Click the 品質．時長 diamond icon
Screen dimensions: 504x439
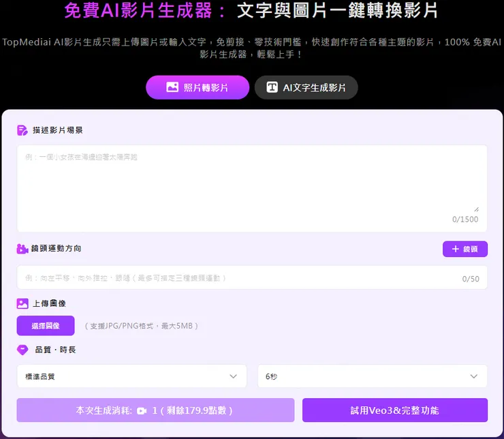click(22, 350)
